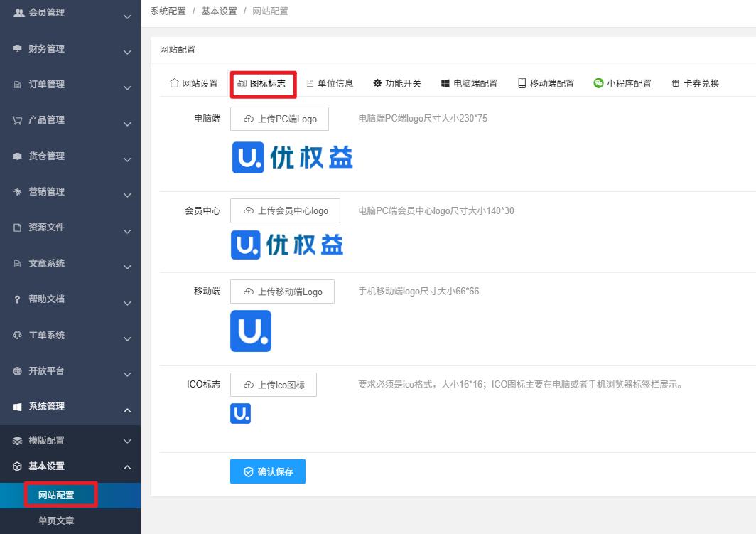This screenshot has width=756, height=534.
Task: Click the 系统配置 breadcrumb link
Action: point(168,11)
